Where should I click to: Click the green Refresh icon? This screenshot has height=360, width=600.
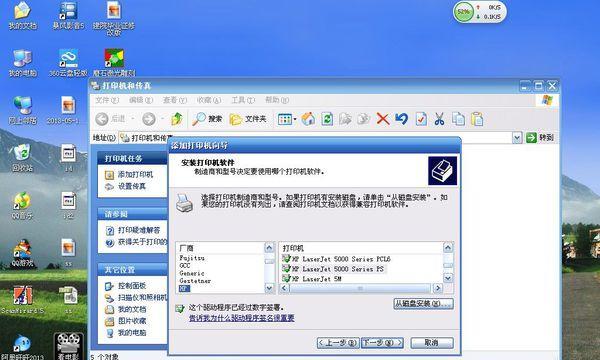tap(327, 119)
